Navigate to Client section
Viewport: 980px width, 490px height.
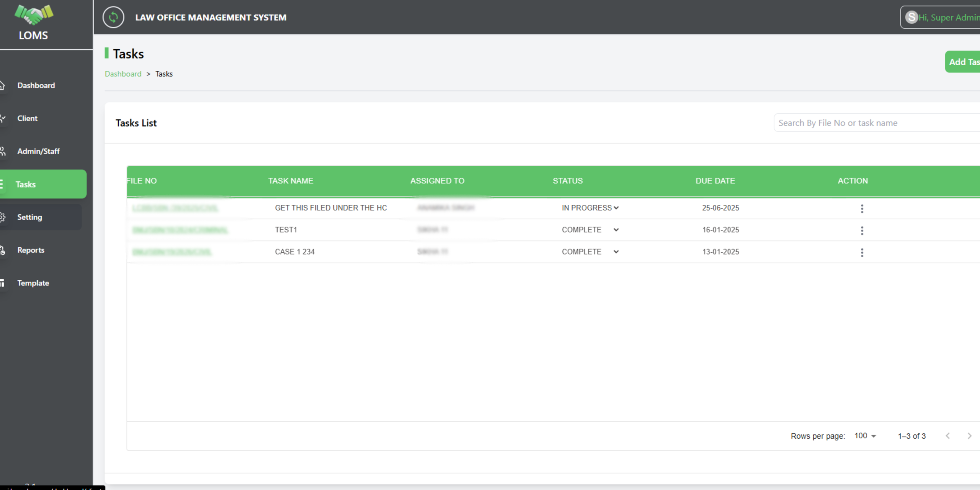(27, 118)
